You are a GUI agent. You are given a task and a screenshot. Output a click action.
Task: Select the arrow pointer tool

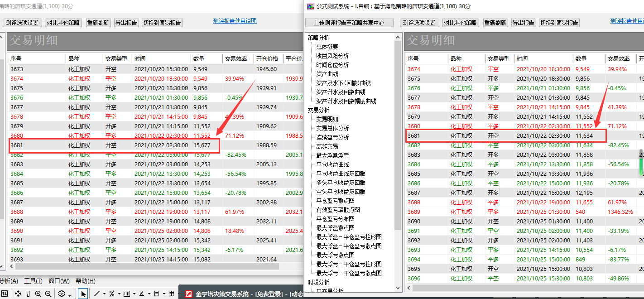[83, 294]
